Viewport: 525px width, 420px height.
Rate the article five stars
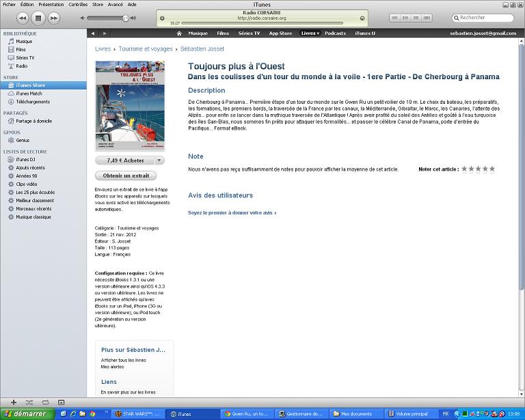click(492, 169)
